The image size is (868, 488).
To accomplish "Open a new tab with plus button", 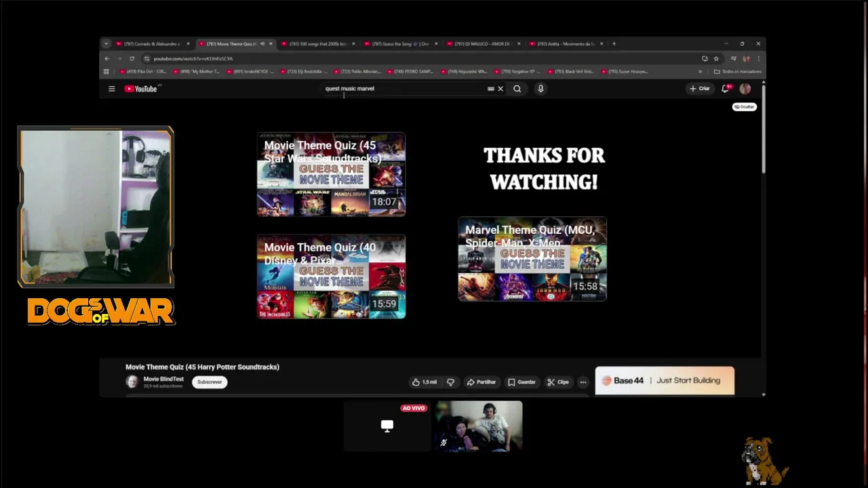I will 614,43.
